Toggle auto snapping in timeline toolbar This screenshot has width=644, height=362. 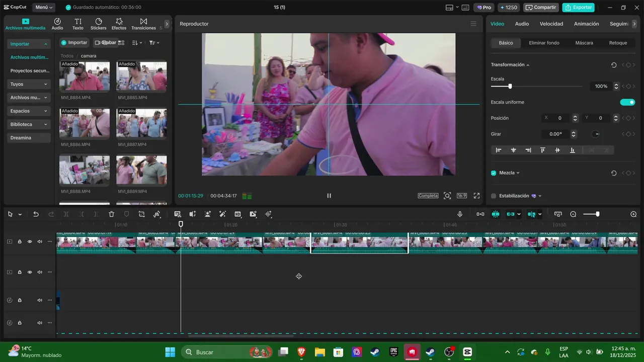[496, 214]
